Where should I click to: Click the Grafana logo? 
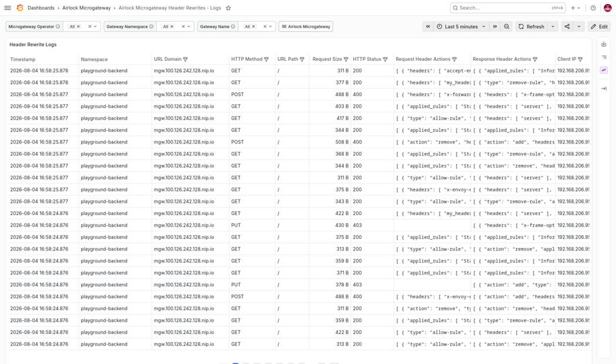pyautogui.click(x=20, y=8)
